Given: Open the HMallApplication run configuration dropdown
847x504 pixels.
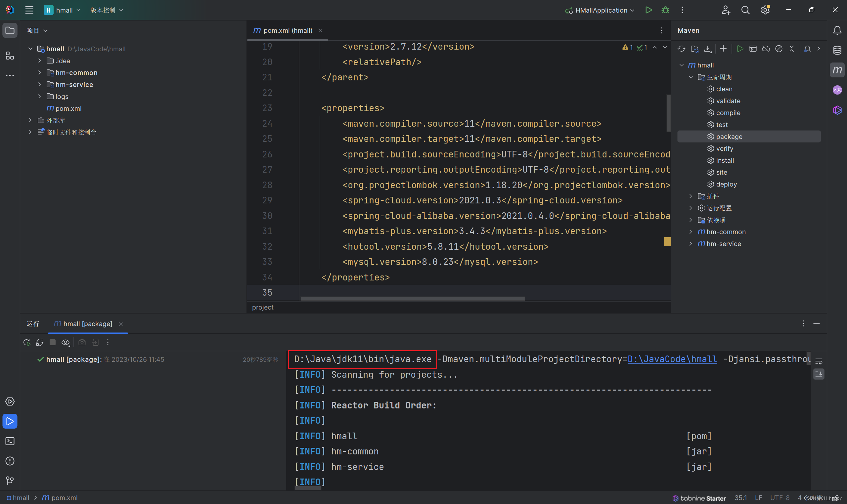Looking at the screenshot, I should tap(600, 10).
